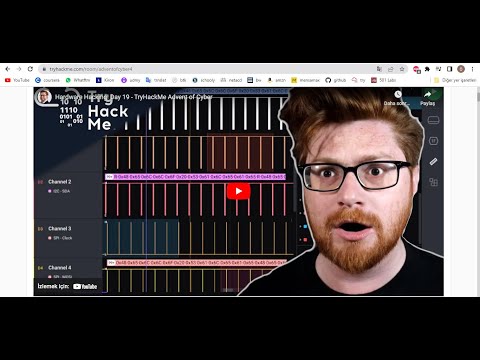480x360 pixels.
Task: Click Paylaş to share the video
Action: pyautogui.click(x=427, y=98)
